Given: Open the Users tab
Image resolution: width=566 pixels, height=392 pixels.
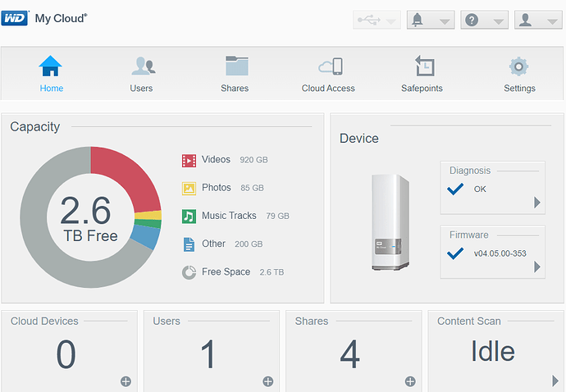Looking at the screenshot, I should (141, 74).
